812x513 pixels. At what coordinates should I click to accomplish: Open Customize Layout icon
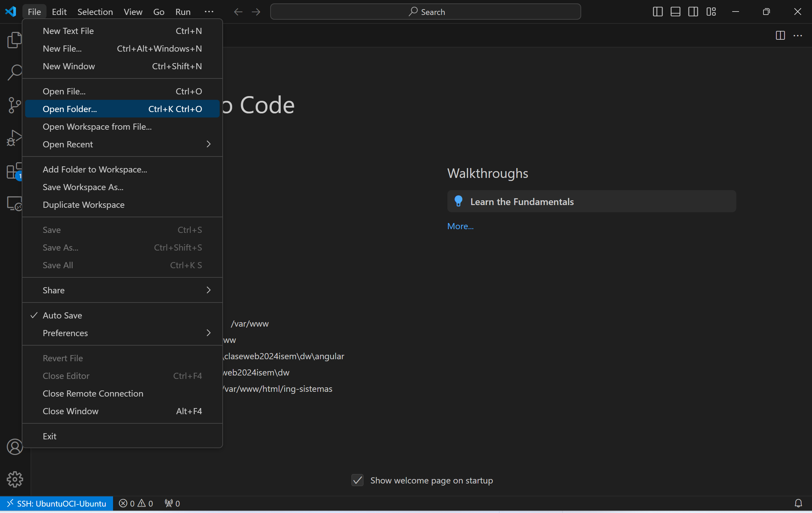point(711,12)
